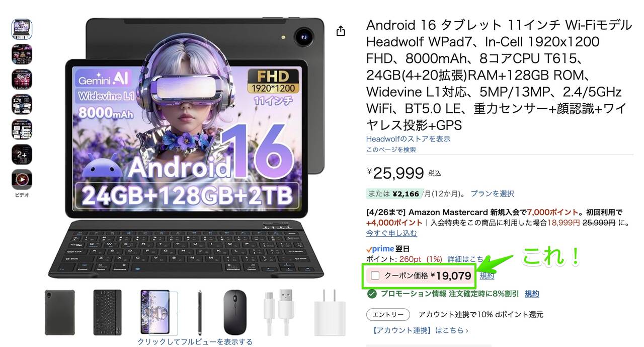Click 今すぐ申し込む Mastercard link
644x347 pixels.
click(391, 233)
